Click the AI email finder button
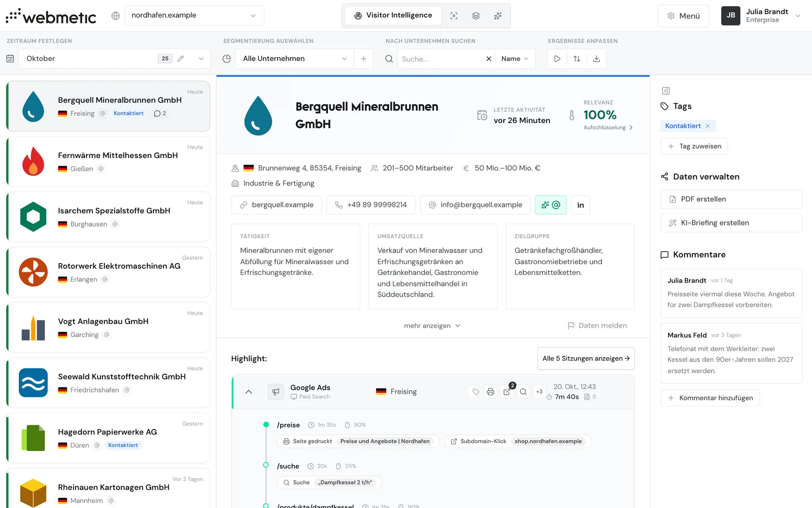This screenshot has height=508, width=812. pos(551,205)
